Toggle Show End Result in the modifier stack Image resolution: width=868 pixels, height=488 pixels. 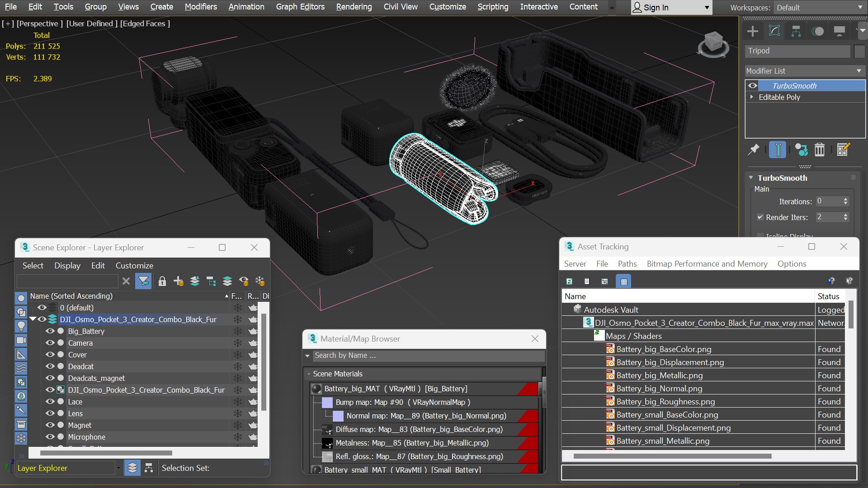click(x=778, y=150)
